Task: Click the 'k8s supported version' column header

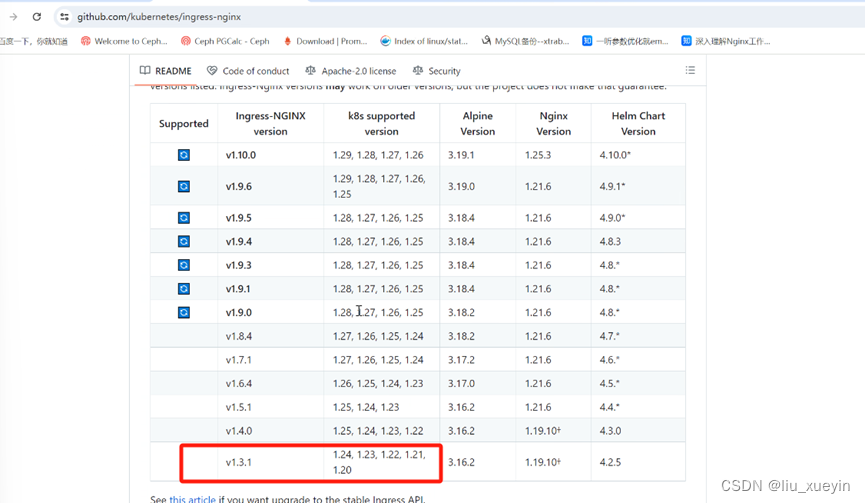Action: coord(381,124)
